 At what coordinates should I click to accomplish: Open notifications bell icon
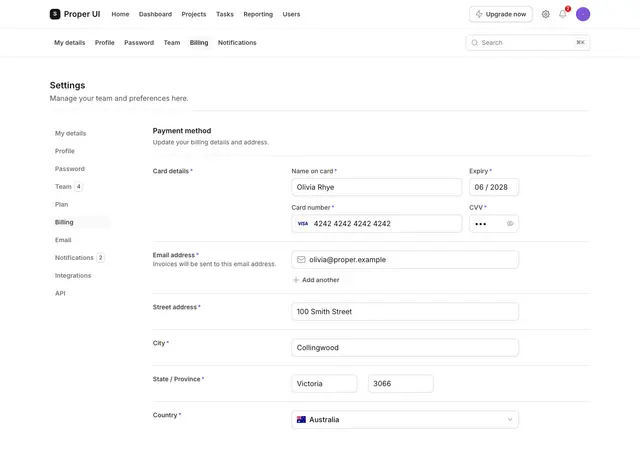point(562,14)
